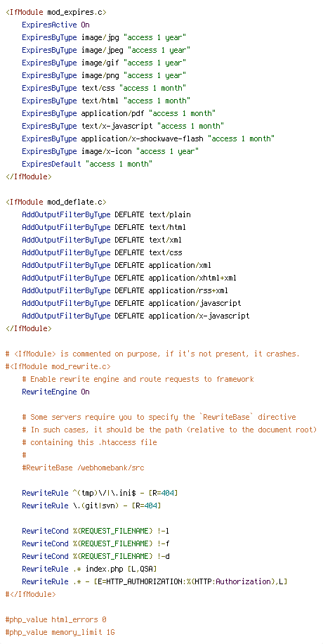Click the ExpiresActive On directive
This screenshot has width=323, height=644.
[x=55, y=25]
